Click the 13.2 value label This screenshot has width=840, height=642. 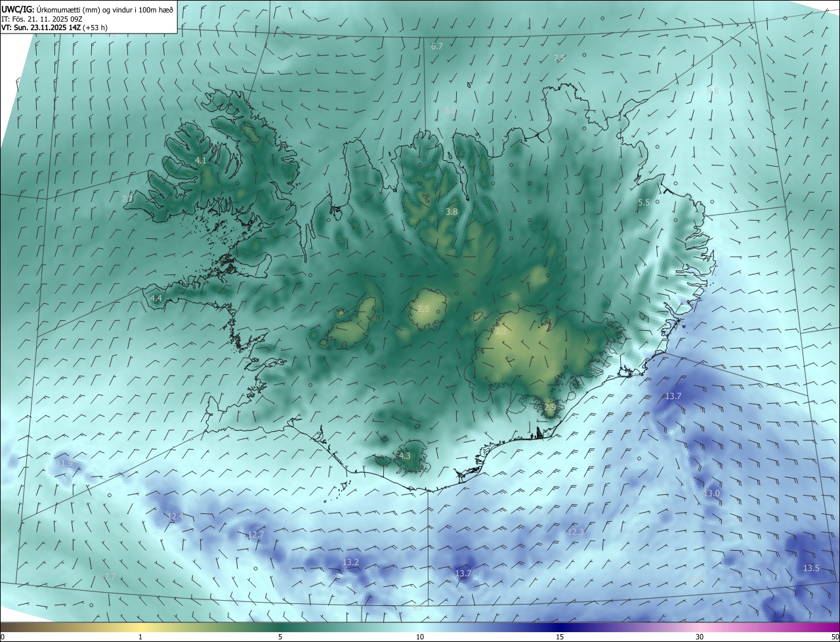pos(351,563)
